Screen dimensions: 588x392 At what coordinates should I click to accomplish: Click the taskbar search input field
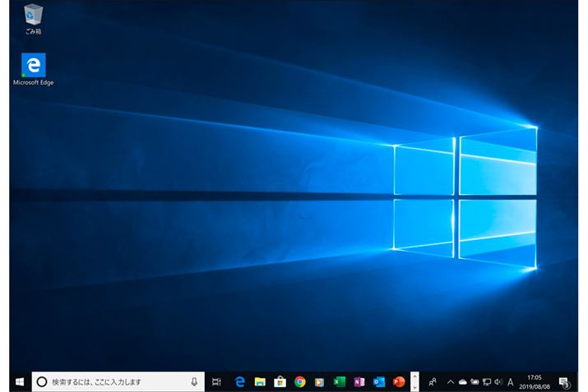[x=115, y=381]
